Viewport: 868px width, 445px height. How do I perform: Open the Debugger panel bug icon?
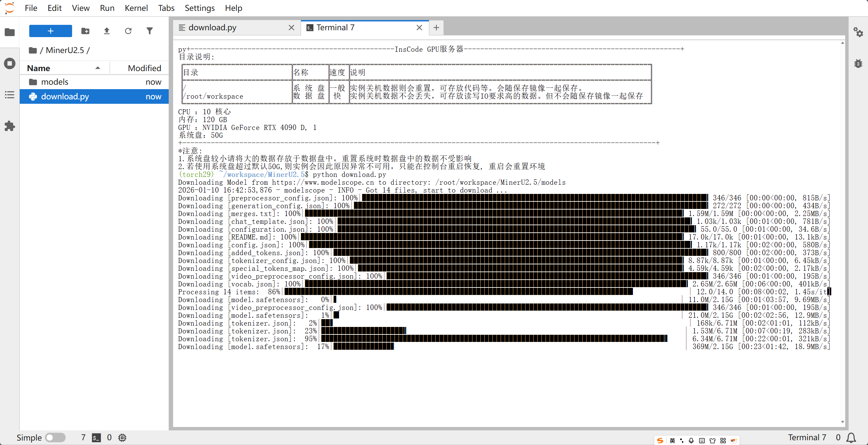pyautogui.click(x=858, y=64)
